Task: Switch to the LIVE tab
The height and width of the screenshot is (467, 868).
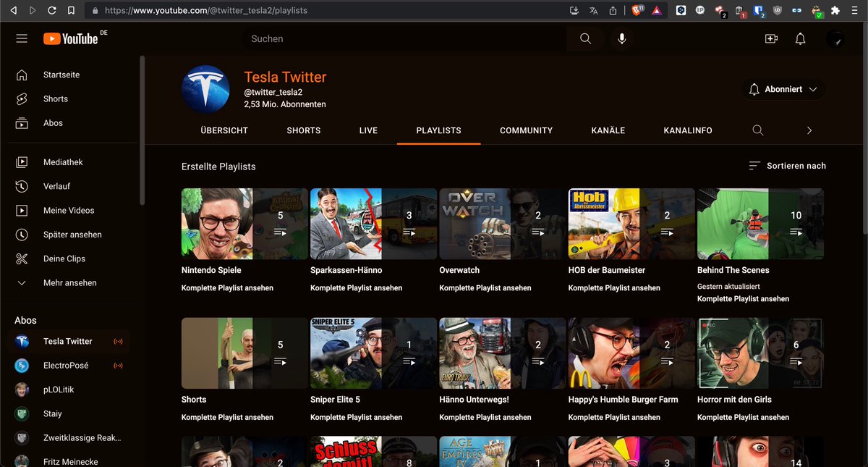Action: pyautogui.click(x=368, y=130)
